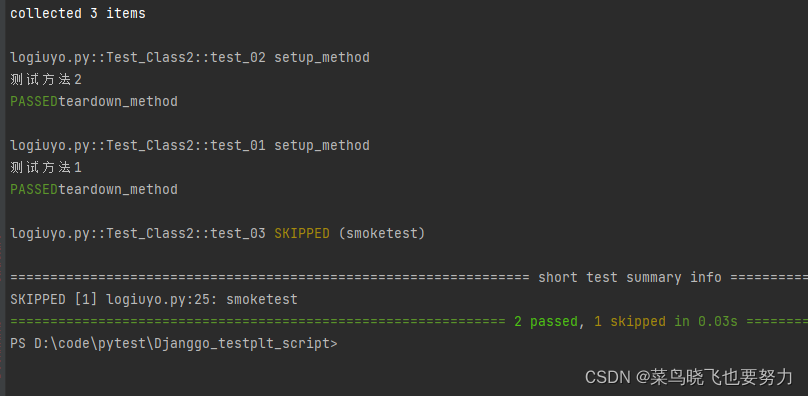Select setup_method on the test_02 line

tap(322, 58)
